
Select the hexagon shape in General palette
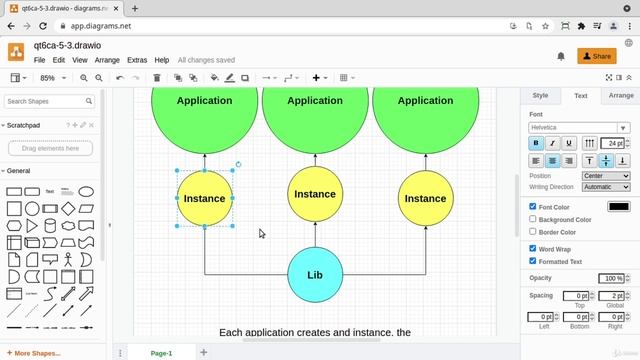[14, 225]
